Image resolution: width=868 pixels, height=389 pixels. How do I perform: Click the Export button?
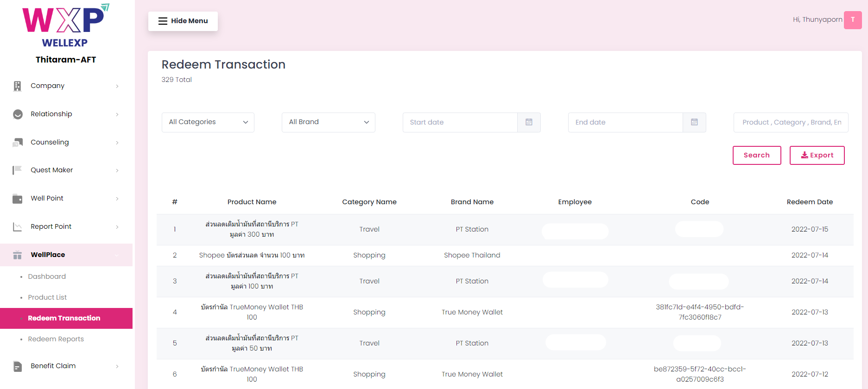pyautogui.click(x=817, y=155)
